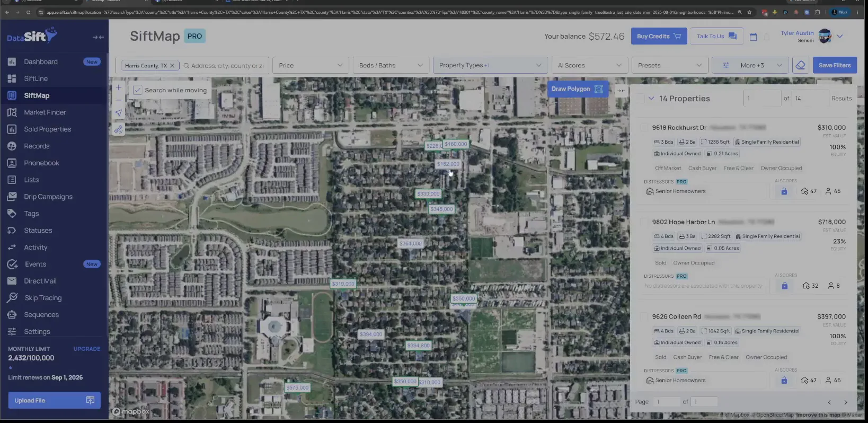This screenshot has width=868, height=423.
Task: Reload the page with browser refresh icon
Action: click(28, 12)
